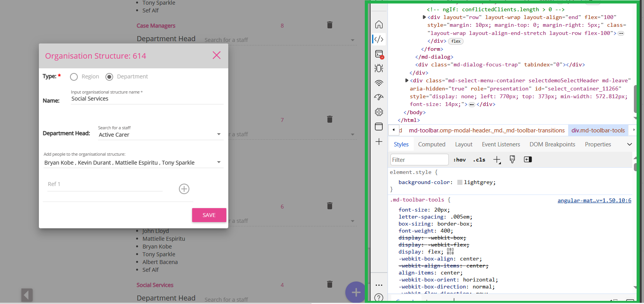644x304 pixels.
Task: Open the add people to structure dropdown
Action: 133,163
